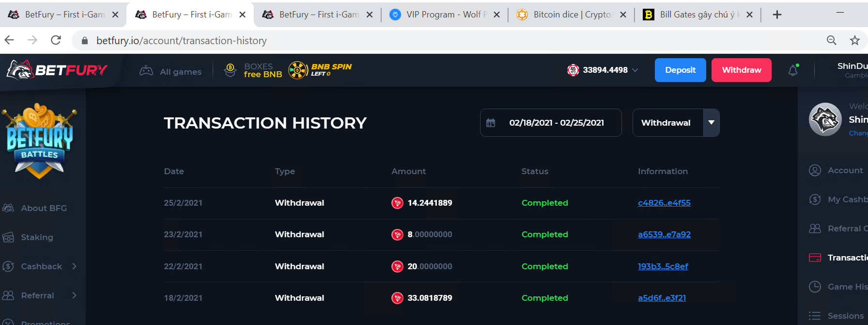This screenshot has height=325, width=868.
Task: Click TRX icon beside 33.0818789 amount
Action: coord(397,298)
